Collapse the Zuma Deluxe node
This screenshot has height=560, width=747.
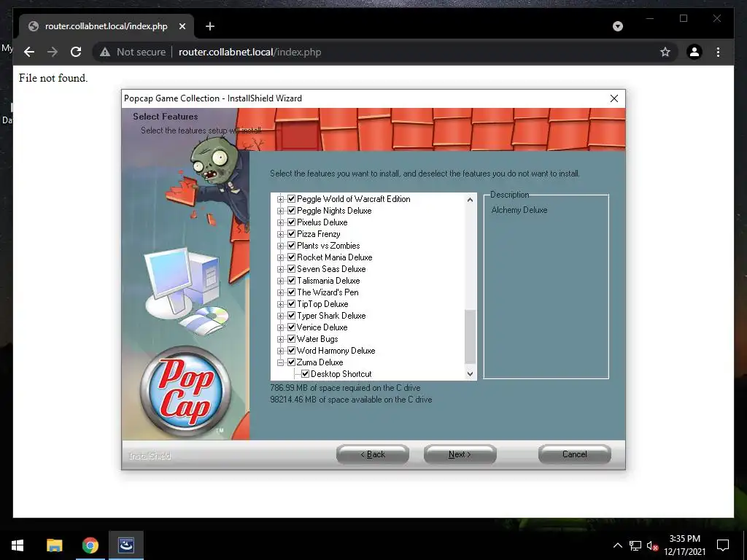coord(280,363)
